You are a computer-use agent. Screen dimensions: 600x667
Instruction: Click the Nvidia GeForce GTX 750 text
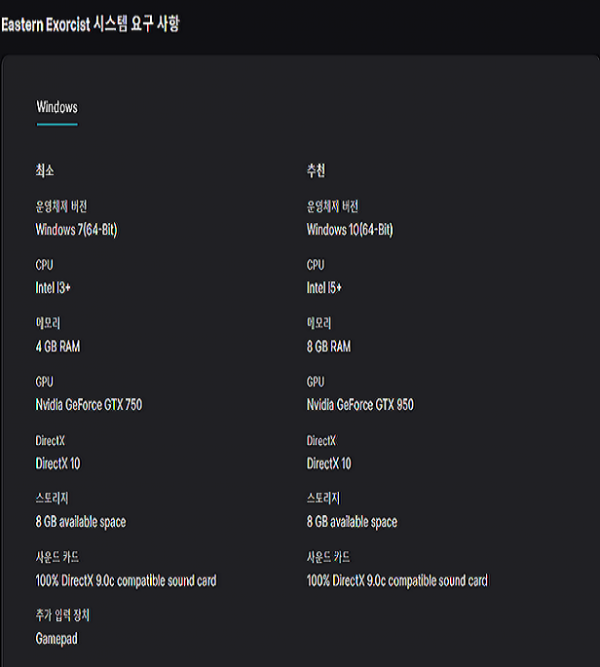(x=89, y=405)
